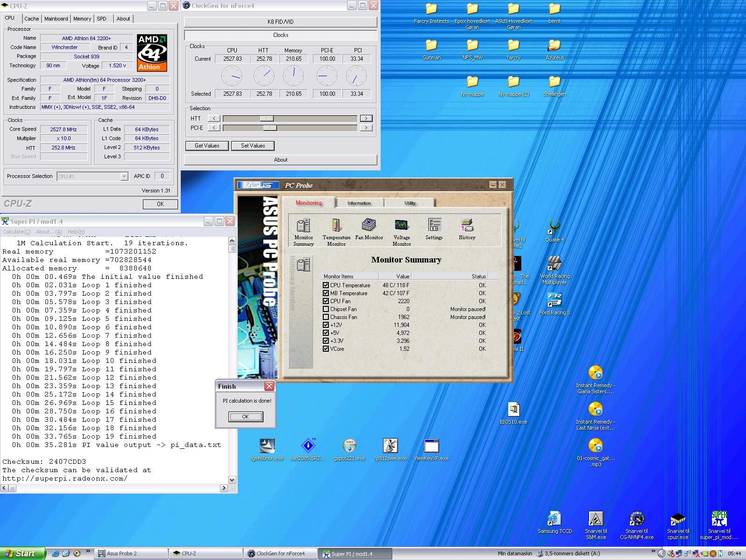Select BIOS10.exe desktop icon
Screen dimensions: 746x560
coord(513,413)
